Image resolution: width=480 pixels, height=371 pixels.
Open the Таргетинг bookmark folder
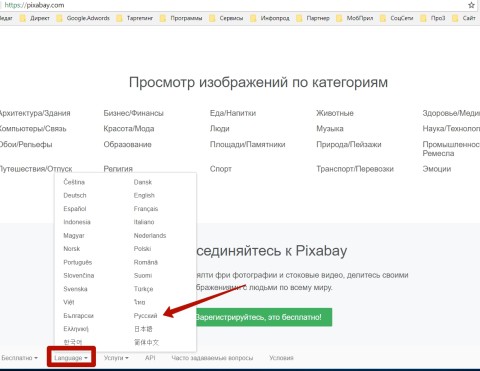click(135, 18)
